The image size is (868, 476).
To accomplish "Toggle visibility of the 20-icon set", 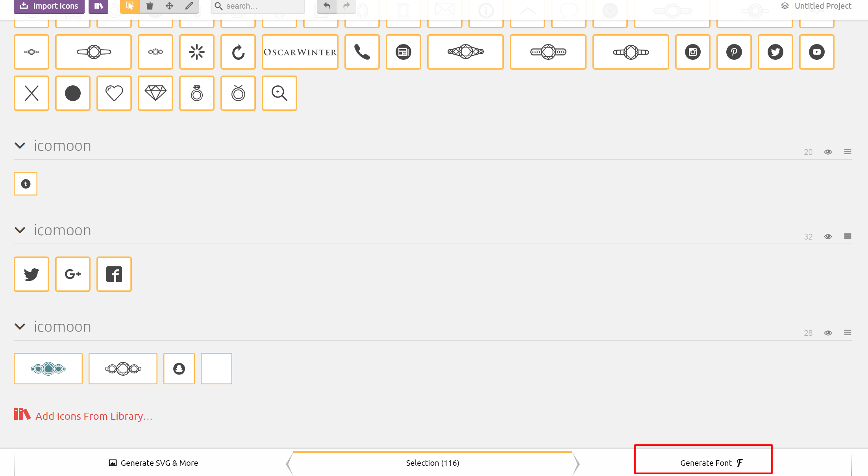I will pyautogui.click(x=828, y=152).
